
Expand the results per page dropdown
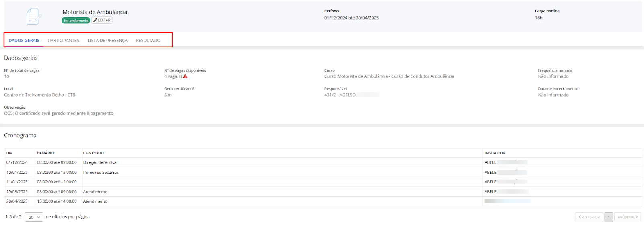pyautogui.click(x=34, y=217)
